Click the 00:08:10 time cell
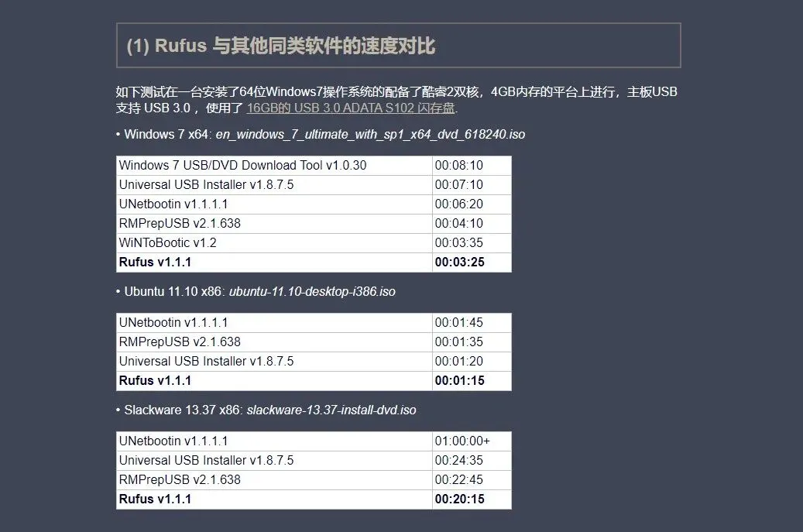This screenshot has height=532, width=803. pyautogui.click(x=472, y=166)
